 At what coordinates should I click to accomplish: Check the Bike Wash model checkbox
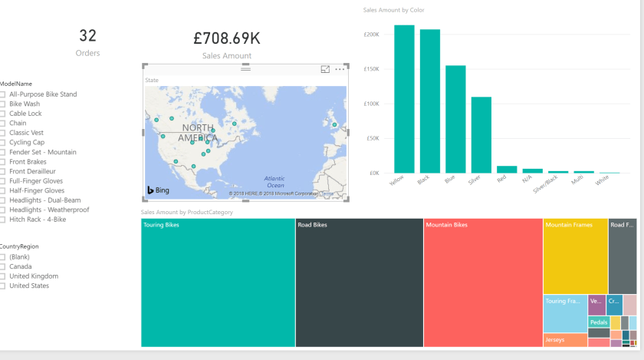tap(2, 104)
